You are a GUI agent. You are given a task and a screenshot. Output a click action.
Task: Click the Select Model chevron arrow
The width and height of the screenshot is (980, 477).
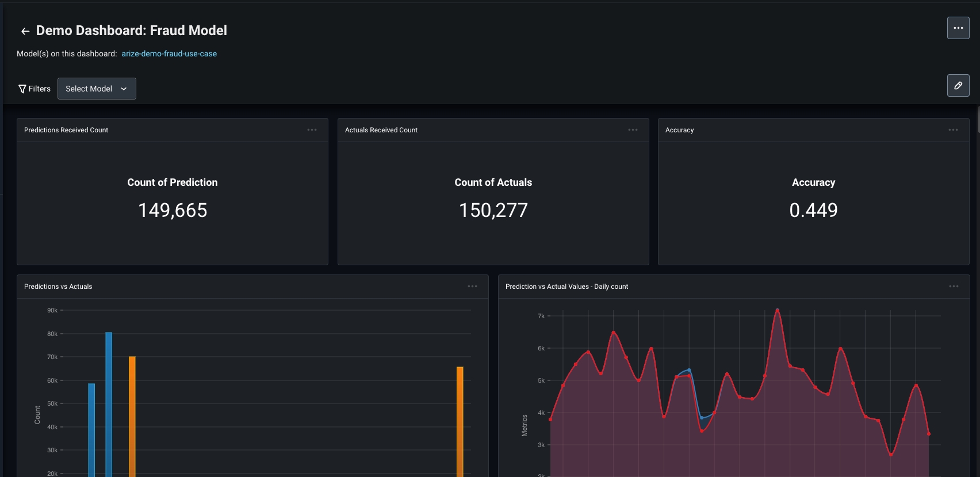pyautogui.click(x=124, y=89)
